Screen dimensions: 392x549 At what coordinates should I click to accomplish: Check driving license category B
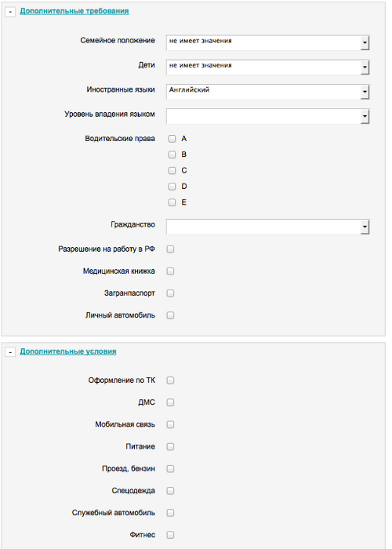[x=172, y=155]
